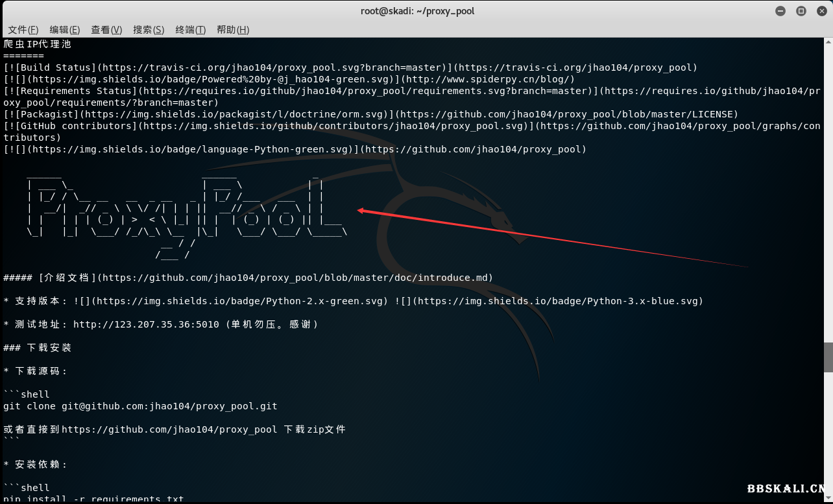Viewport: 833px width, 504px height.
Task: Open the 查看(V) menu
Action: (106, 30)
